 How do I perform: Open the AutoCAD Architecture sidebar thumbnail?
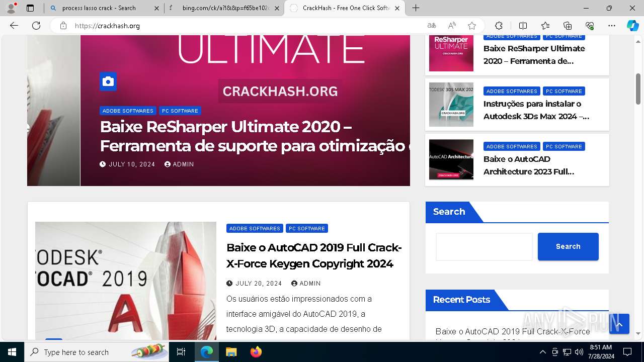451,159
